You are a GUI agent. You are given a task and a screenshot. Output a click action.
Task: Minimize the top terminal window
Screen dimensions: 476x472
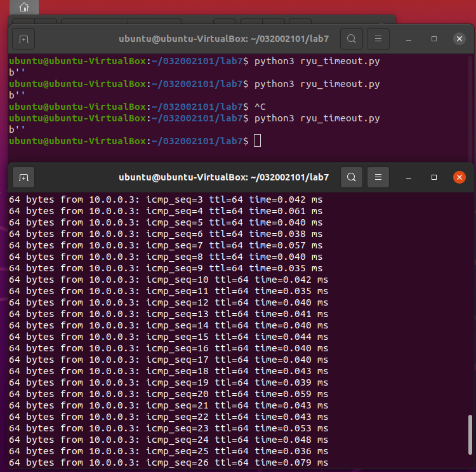(x=409, y=39)
